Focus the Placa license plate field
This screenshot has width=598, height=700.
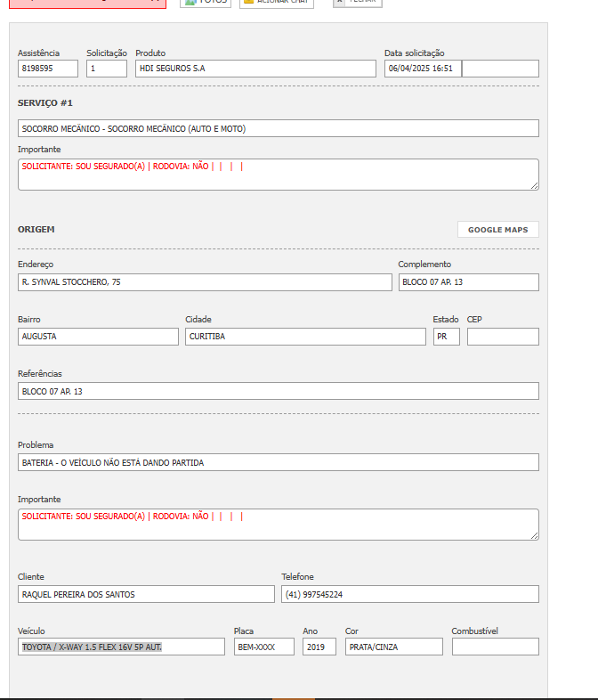tap(263, 647)
